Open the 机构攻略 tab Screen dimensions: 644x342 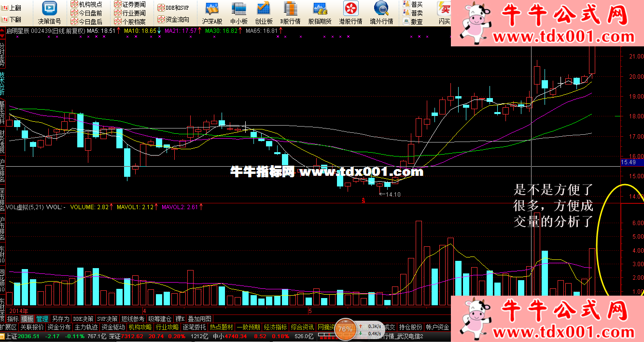140,327
